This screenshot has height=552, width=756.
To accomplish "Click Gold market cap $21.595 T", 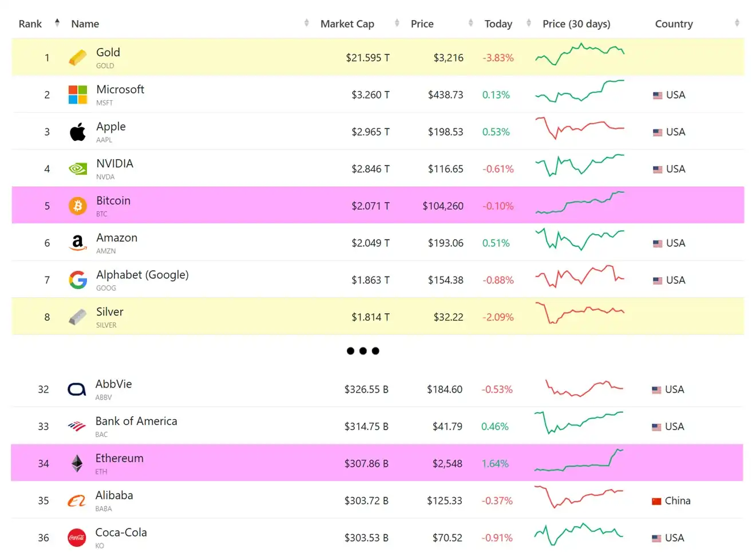I will click(x=367, y=58).
